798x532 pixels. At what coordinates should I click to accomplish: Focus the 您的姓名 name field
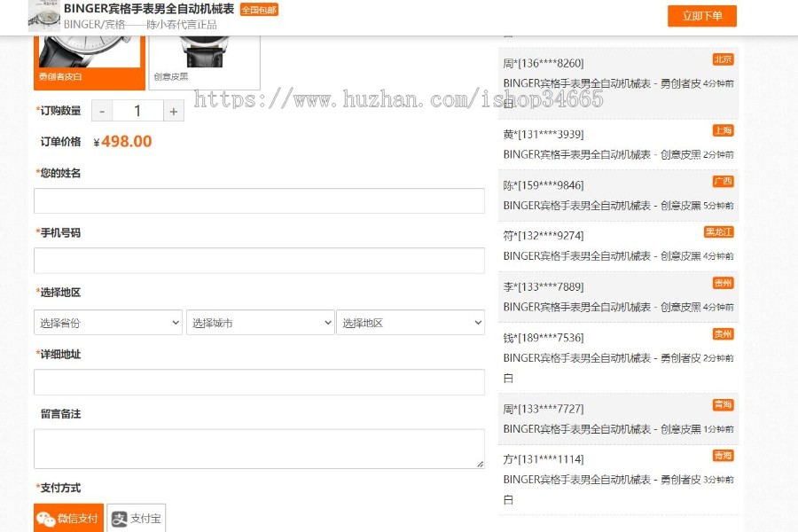259,200
